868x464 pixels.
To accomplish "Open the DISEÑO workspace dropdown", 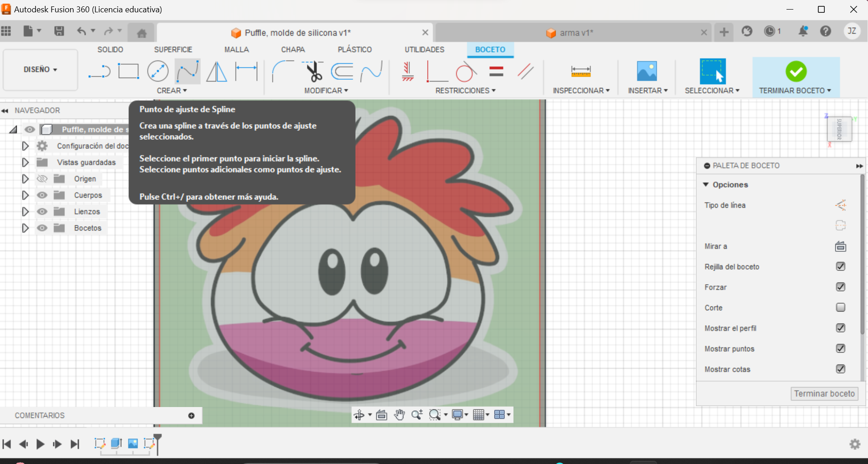I will point(41,70).
